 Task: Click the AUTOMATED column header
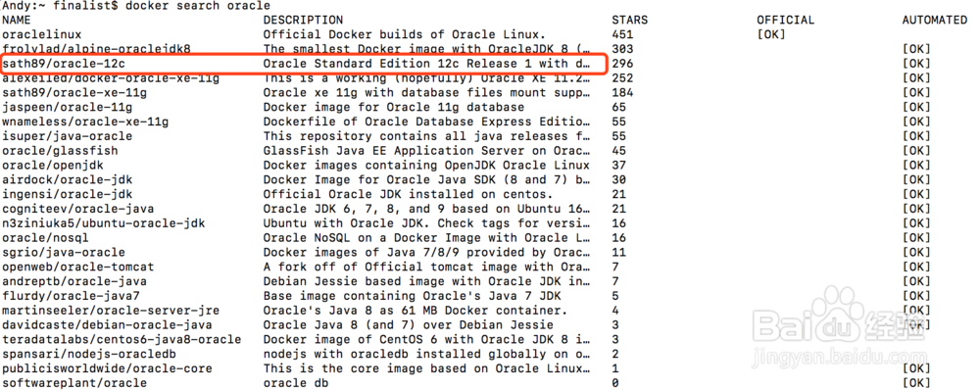[934, 20]
